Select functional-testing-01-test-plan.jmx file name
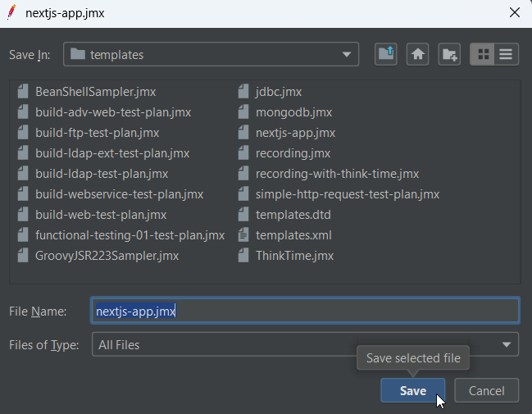532x414 pixels. click(130, 235)
